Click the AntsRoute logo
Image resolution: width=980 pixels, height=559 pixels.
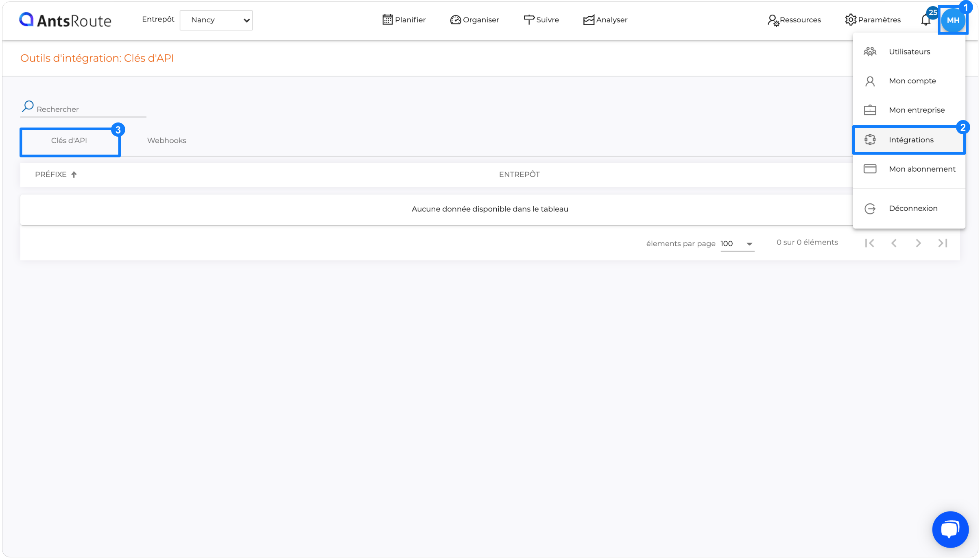tap(65, 20)
